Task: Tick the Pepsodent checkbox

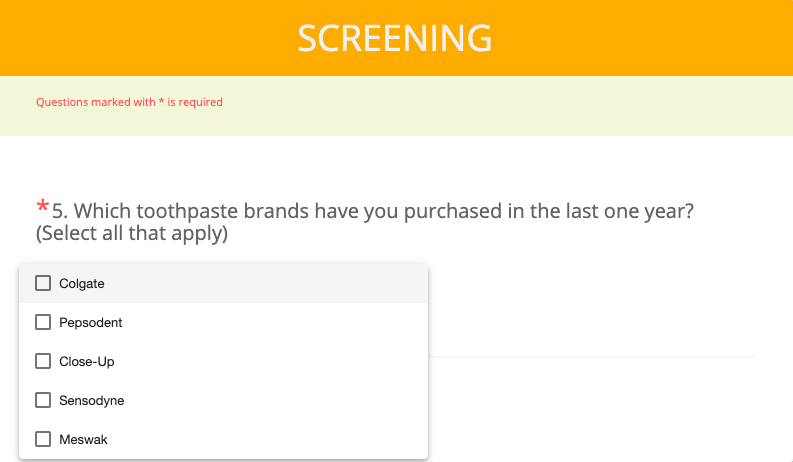Action: 43,322
